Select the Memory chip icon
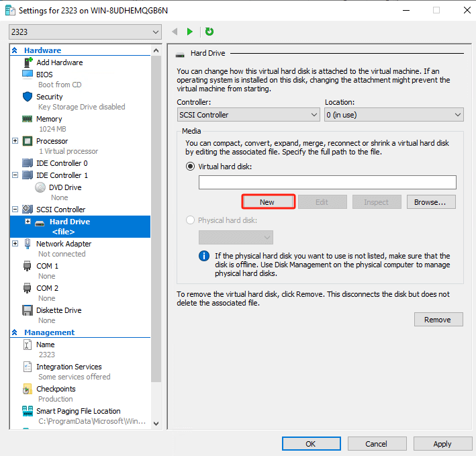Viewport: 476px width, 456px height. tap(28, 119)
